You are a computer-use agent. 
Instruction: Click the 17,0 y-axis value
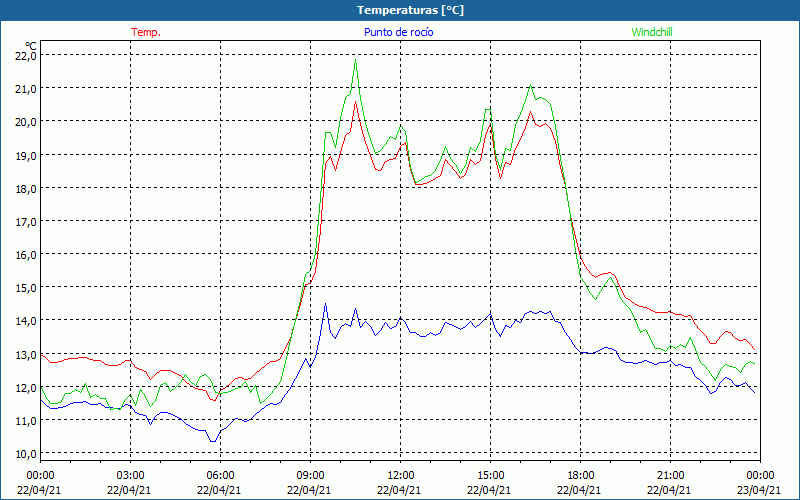click(26, 221)
